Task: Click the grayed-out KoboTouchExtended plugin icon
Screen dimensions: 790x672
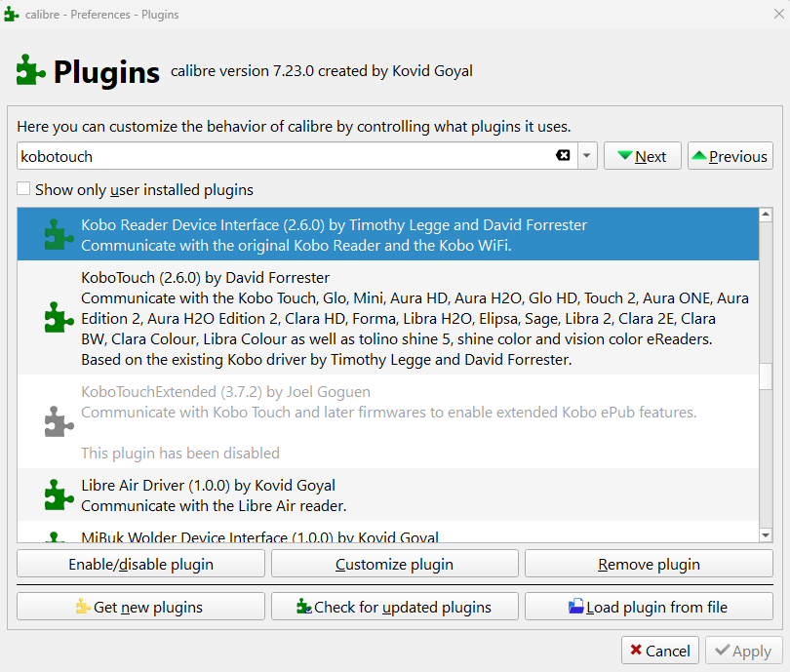Action: 59,421
